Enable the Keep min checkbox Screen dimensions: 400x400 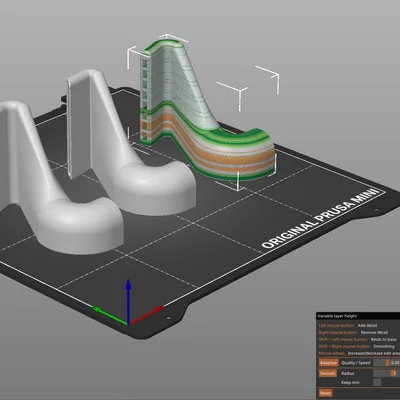[377, 382]
